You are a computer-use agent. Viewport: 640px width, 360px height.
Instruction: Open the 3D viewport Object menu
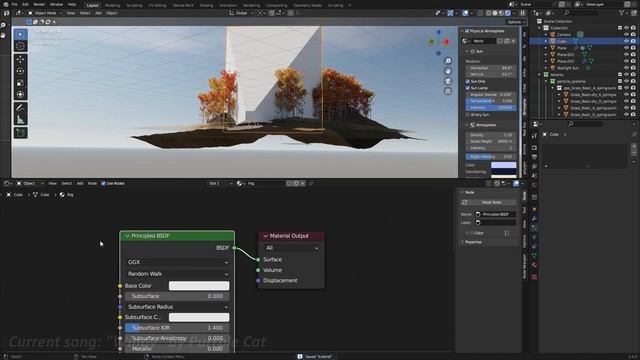pos(111,13)
